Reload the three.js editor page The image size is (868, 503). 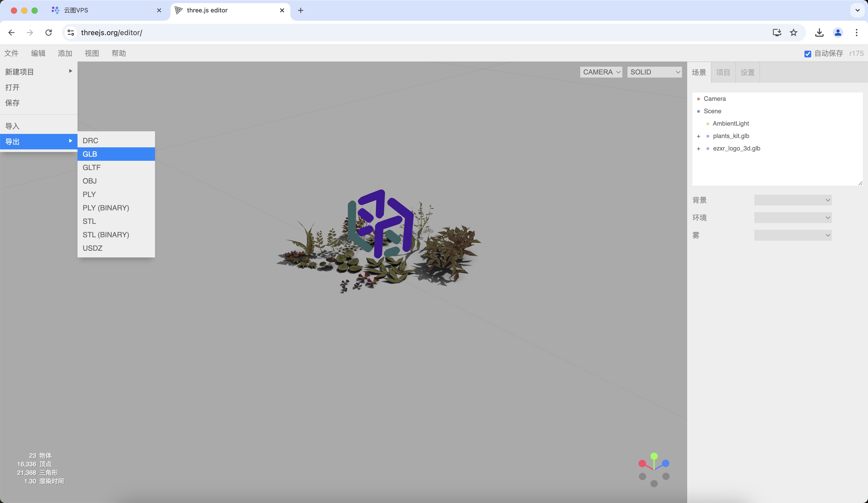(x=49, y=32)
